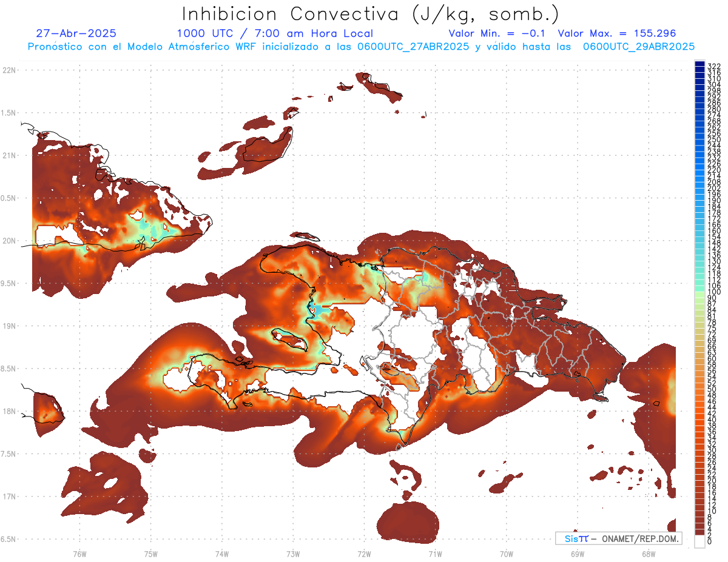This screenshot has width=728, height=562.
Task: Click the '9.5N' latitude label
Action: point(9,283)
